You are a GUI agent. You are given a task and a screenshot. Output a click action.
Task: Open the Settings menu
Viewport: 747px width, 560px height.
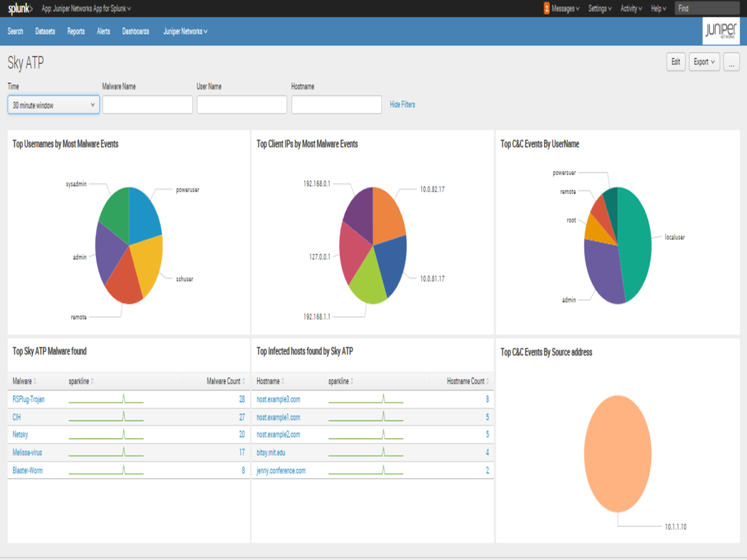[x=600, y=9]
